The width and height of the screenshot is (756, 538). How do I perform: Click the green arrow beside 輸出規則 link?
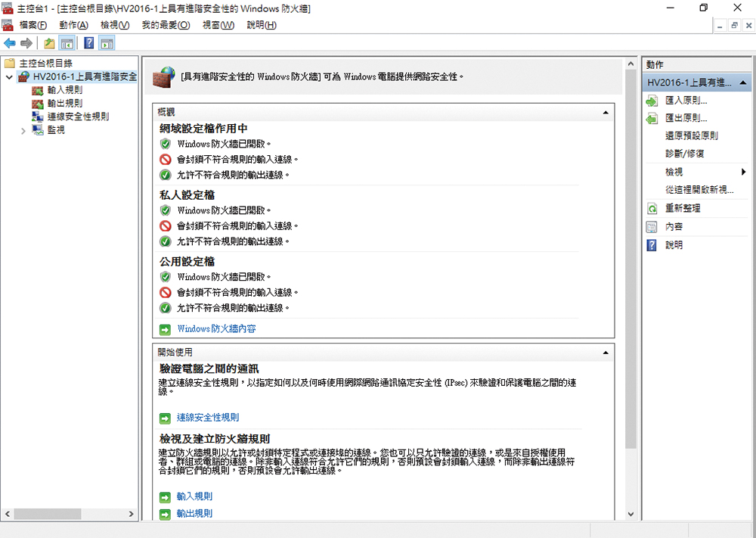pyautogui.click(x=166, y=515)
